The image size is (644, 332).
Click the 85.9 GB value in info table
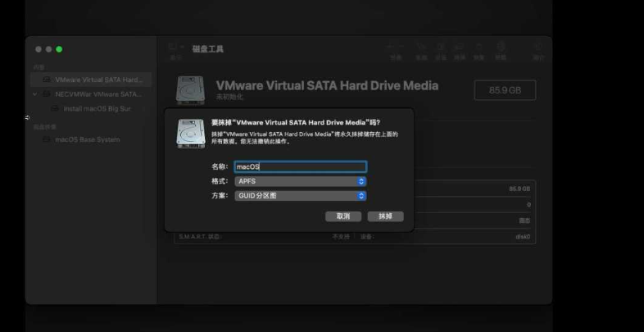coord(519,189)
